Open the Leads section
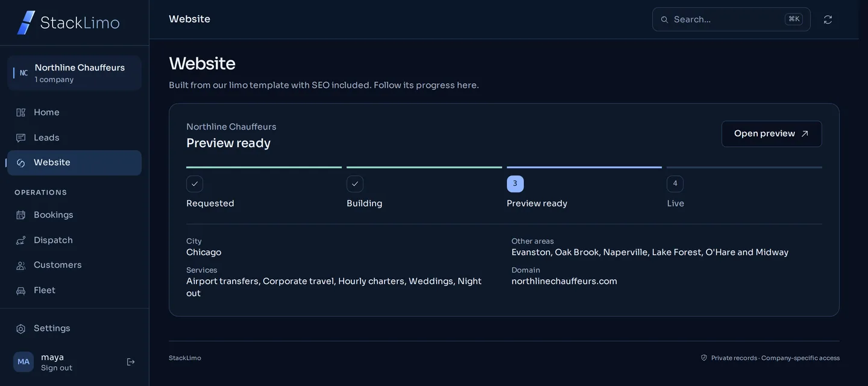The width and height of the screenshot is (868, 386). [x=74, y=138]
